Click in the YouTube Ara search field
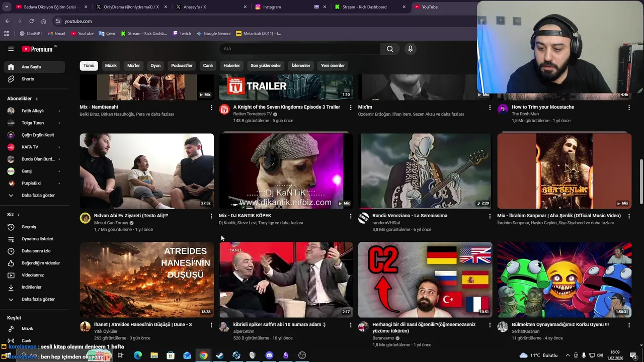The width and height of the screenshot is (644, 362). point(299,49)
